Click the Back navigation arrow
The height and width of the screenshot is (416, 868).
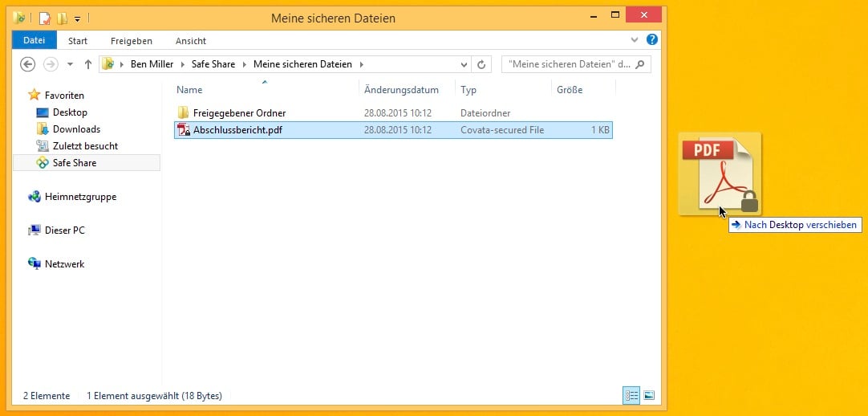(28, 64)
